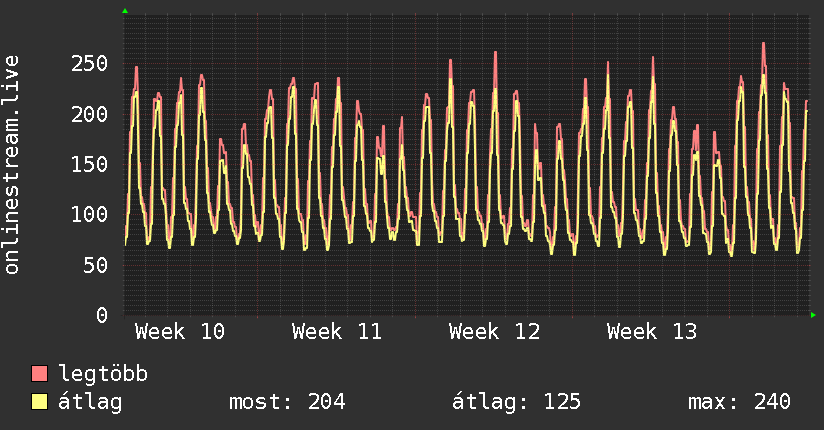This screenshot has width=824, height=430.
Task: Click the 'átlag: 125' statistic
Action: pyautogui.click(x=516, y=402)
